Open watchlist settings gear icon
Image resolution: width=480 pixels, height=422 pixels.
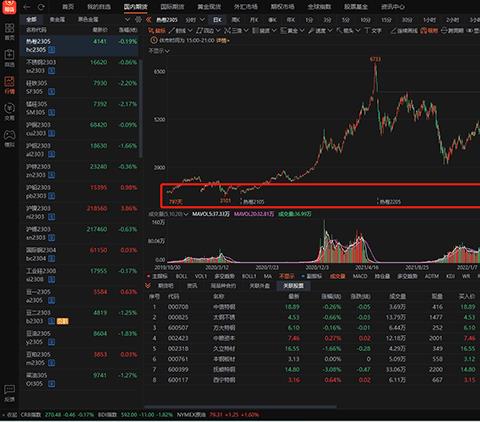pyautogui.click(x=138, y=20)
